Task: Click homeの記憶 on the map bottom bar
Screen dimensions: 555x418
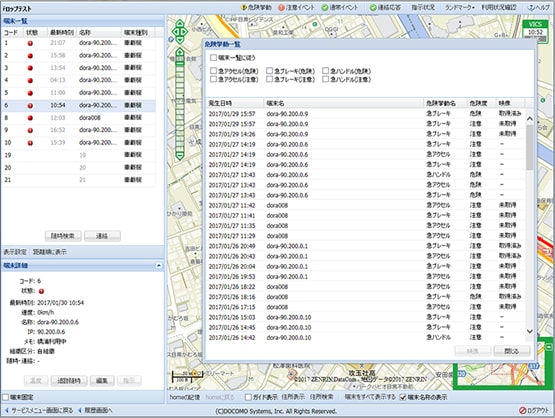Action: (185, 397)
